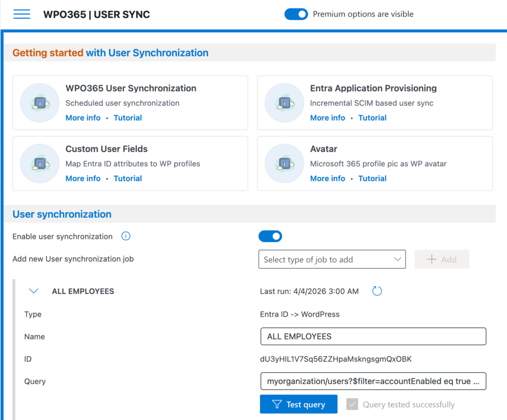Click the Query tested successfully checkbox
Viewport: 507px width, 420px height.
click(352, 404)
